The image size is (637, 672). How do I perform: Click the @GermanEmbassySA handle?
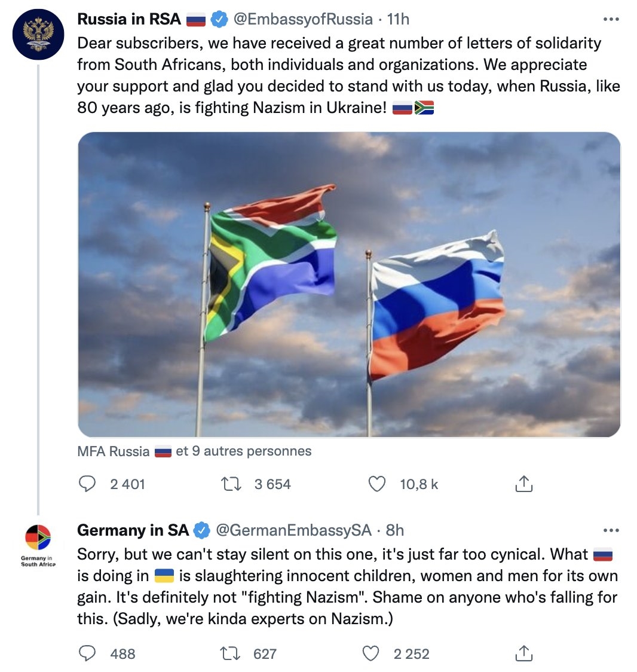pos(293,530)
